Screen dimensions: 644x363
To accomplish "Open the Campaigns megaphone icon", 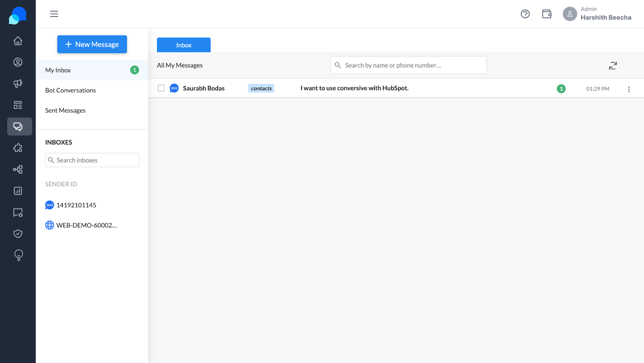I will point(18,84).
